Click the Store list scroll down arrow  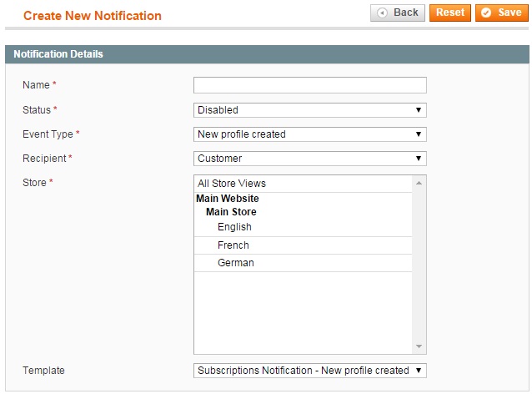(419, 346)
